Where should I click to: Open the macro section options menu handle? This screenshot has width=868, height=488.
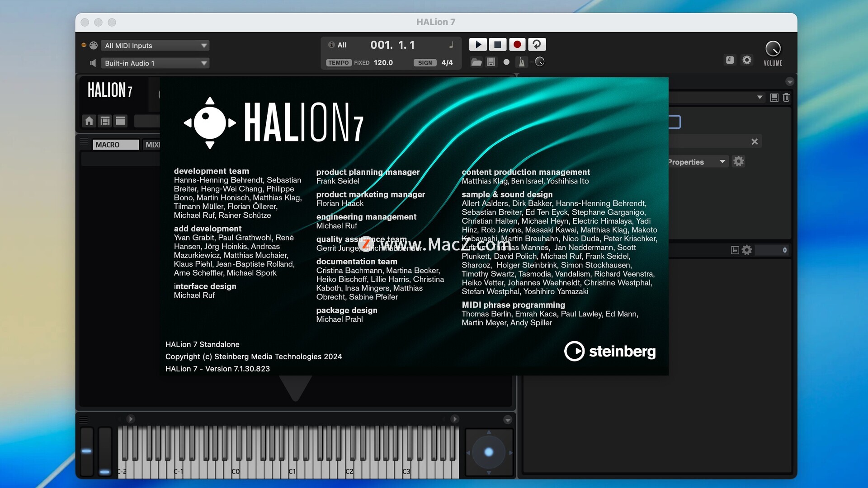84,142
